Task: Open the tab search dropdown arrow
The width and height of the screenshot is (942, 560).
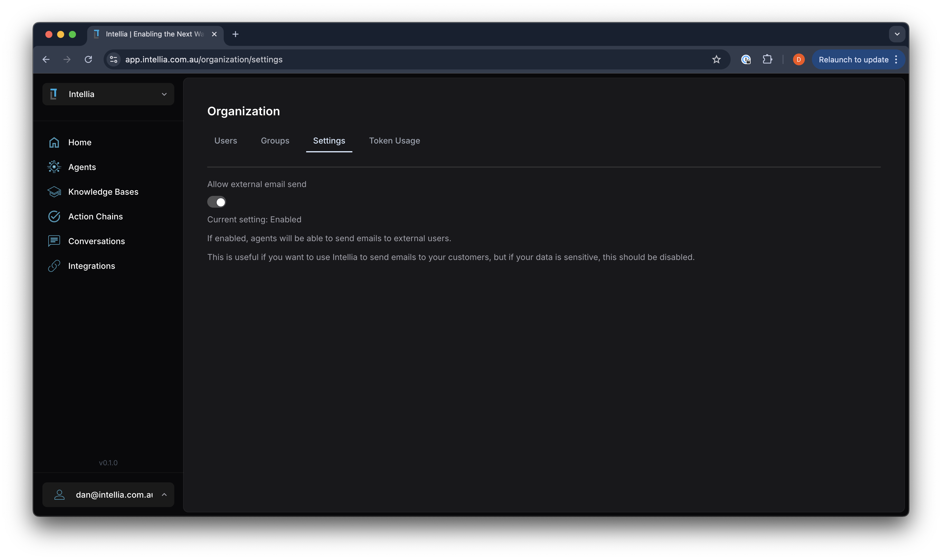Action: (897, 34)
